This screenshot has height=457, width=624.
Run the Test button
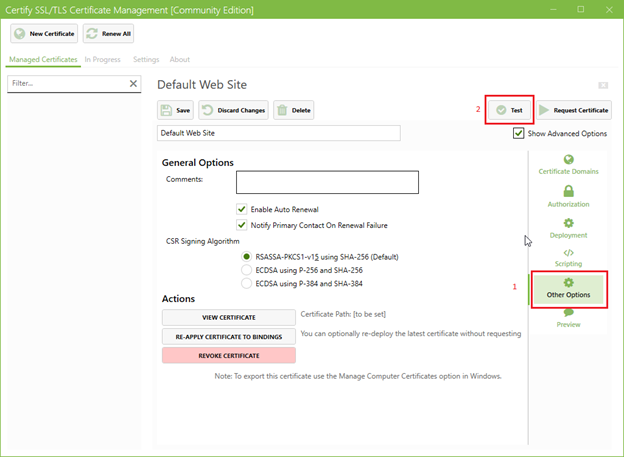509,110
